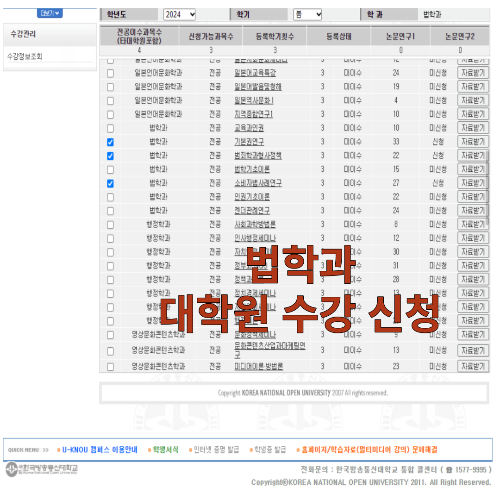Check the box for 사회과학방법론 row
This screenshot has width=500, height=500.
110,225
